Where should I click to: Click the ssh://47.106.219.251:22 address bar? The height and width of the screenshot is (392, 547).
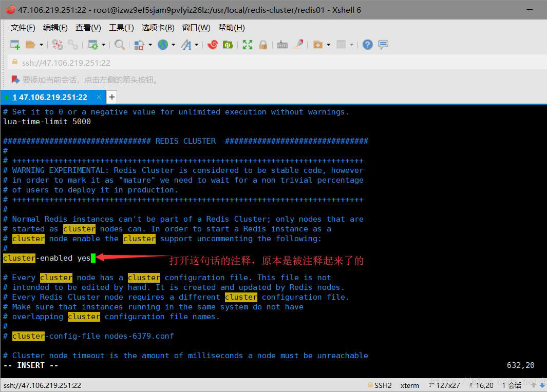(x=278, y=63)
